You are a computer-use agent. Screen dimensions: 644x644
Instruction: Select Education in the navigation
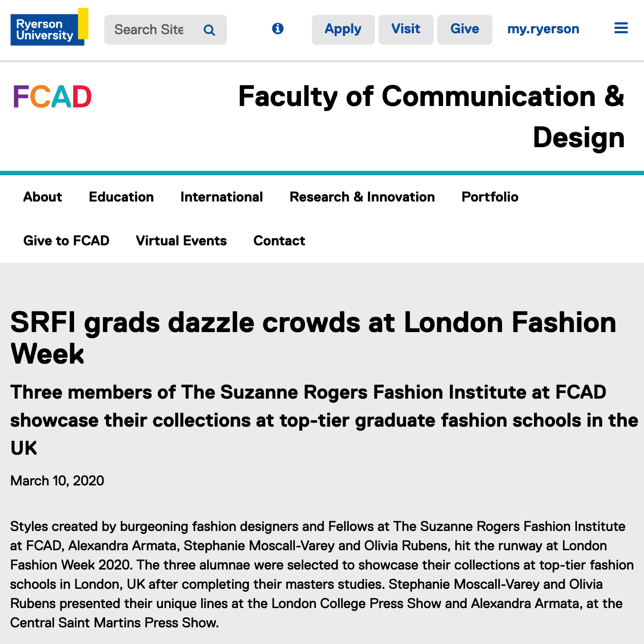(x=121, y=197)
